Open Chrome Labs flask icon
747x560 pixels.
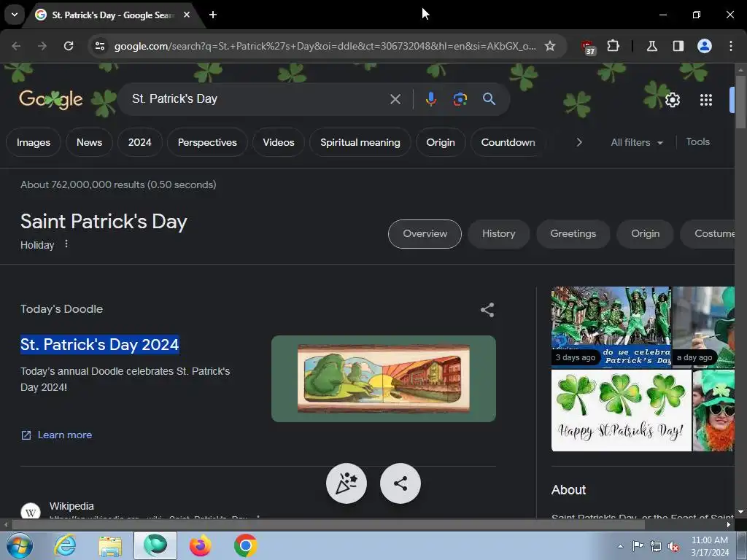click(651, 46)
